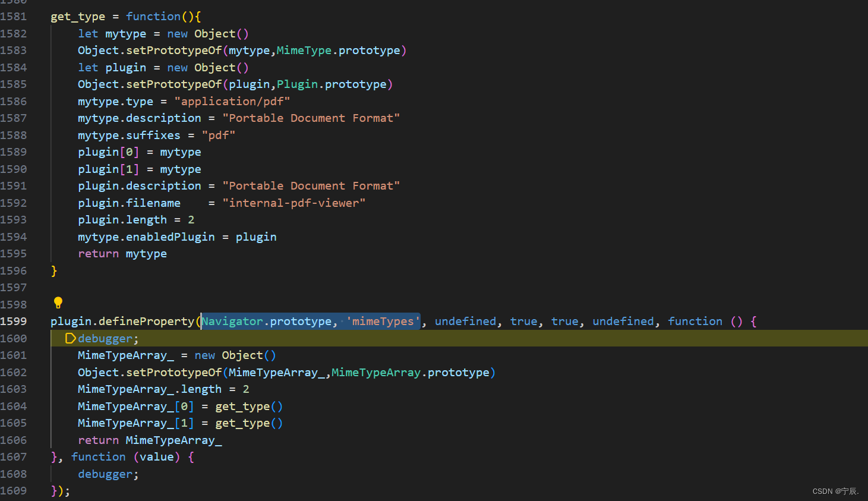Viewport: 868px width, 501px height.
Task: Click get_type() call on line 1605
Action: (249, 423)
